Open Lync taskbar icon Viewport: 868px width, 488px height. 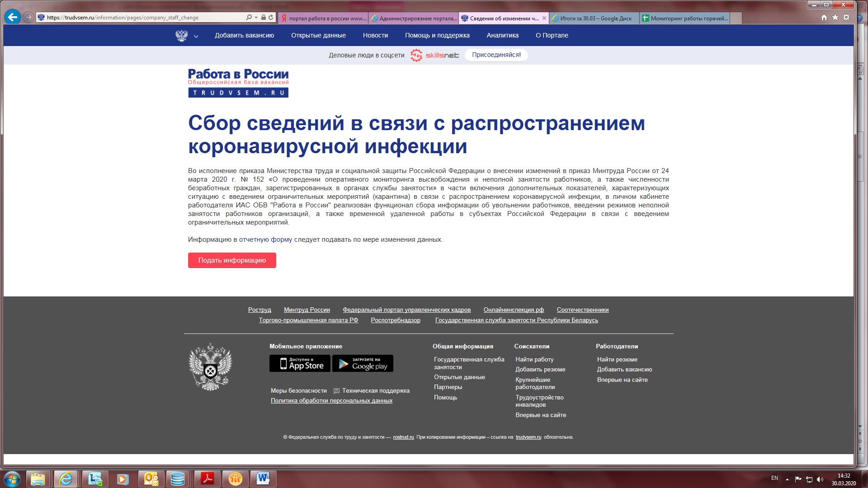click(95, 479)
